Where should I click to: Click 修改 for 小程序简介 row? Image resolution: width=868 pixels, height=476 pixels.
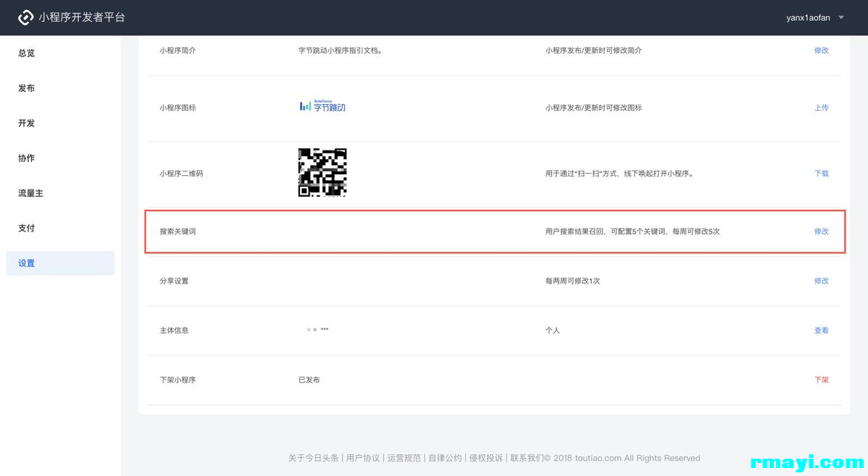coord(821,51)
